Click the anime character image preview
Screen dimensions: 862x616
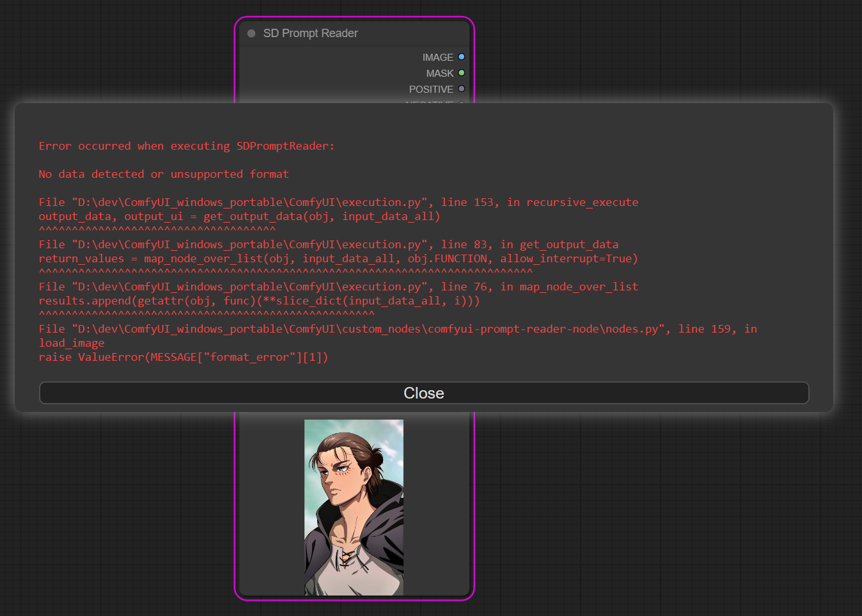(354, 506)
